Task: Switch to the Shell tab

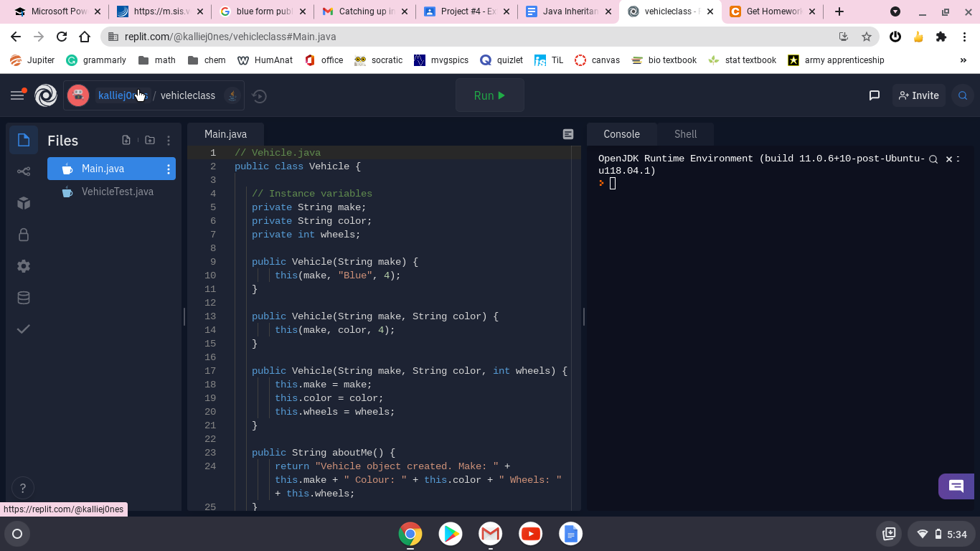Action: [685, 133]
